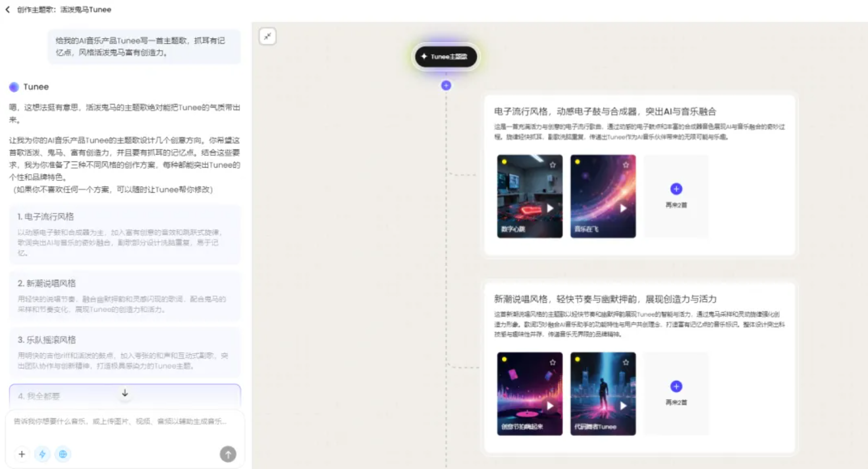Viewport: 868px width, 469px height.
Task: Click the back chevron beside the page title
Action: tap(8, 9)
